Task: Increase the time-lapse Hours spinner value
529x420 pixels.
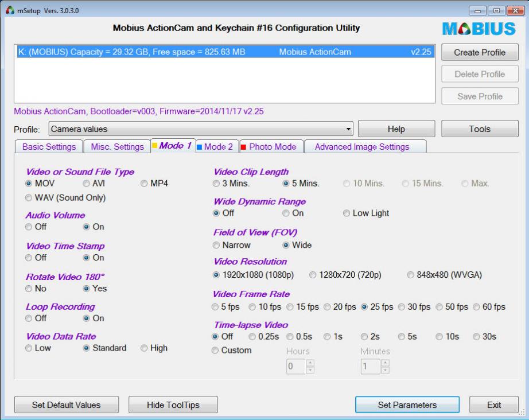Action: pyautogui.click(x=311, y=363)
